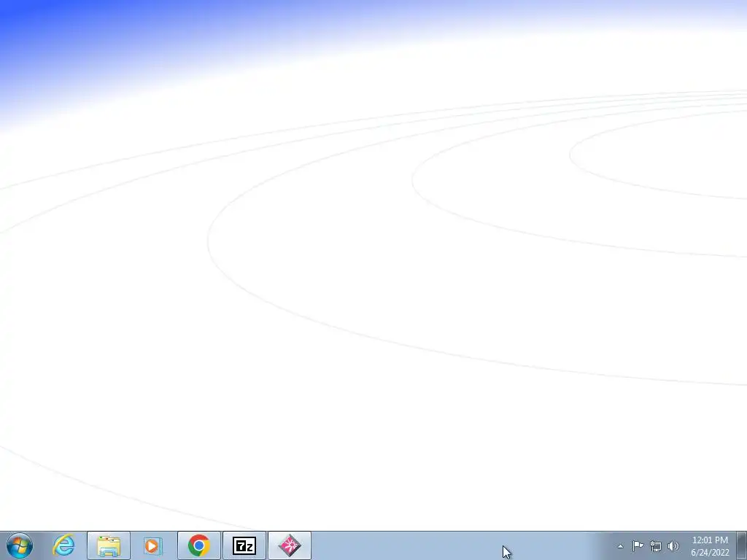747x560 pixels.
Task: Click the Show Desktop button at the taskbar edge
Action: [742, 545]
